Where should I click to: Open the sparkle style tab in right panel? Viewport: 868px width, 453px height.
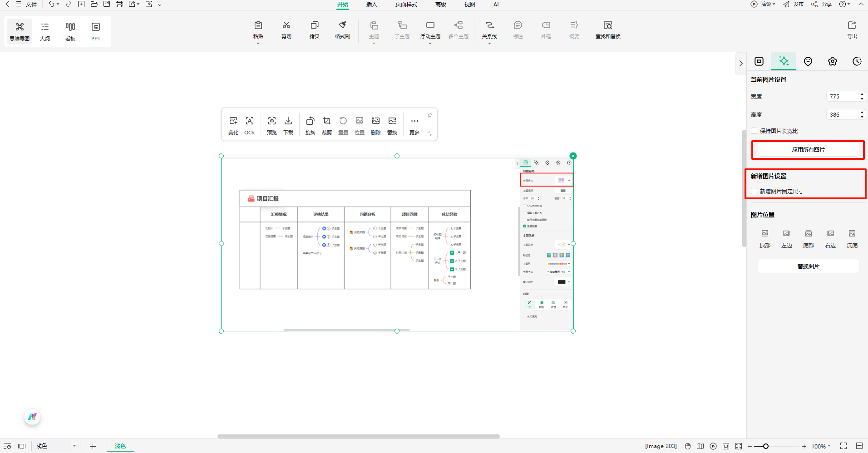pos(784,61)
